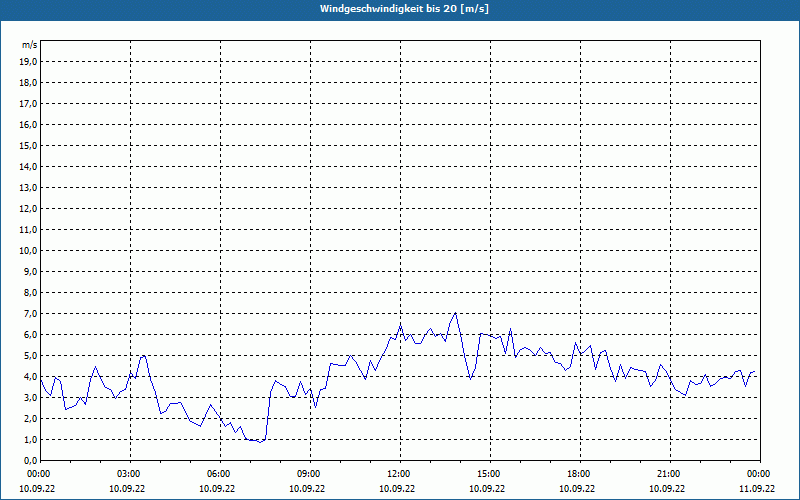Click the 9,0 y-axis label
800x500 pixels.
31,271
